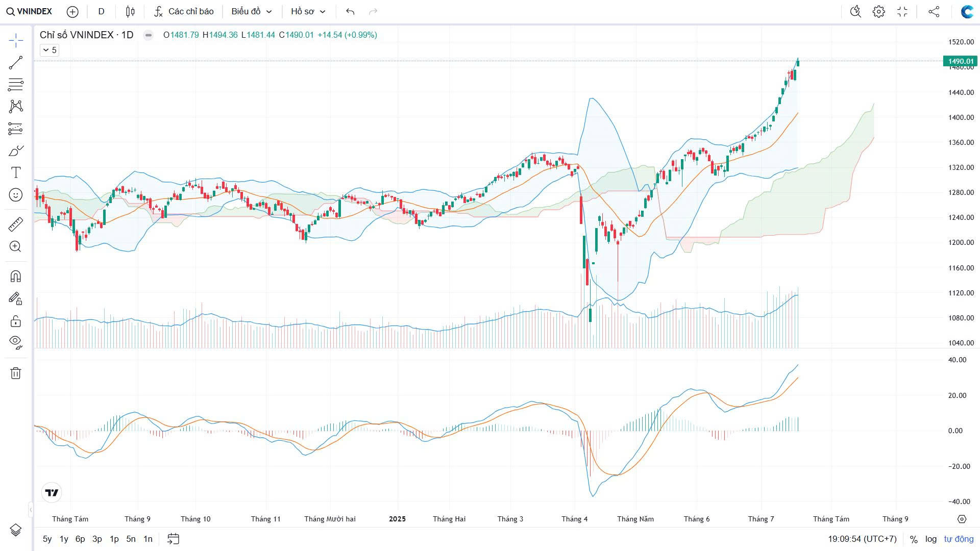Viewport: 980px width, 551px height.
Task: Remove drawings using the trash icon
Action: click(16, 373)
